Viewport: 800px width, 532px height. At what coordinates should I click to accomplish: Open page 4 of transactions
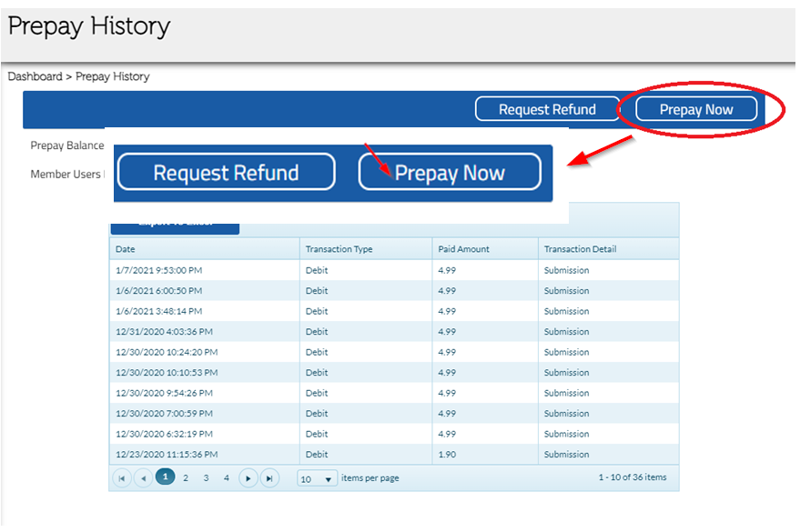click(x=227, y=477)
